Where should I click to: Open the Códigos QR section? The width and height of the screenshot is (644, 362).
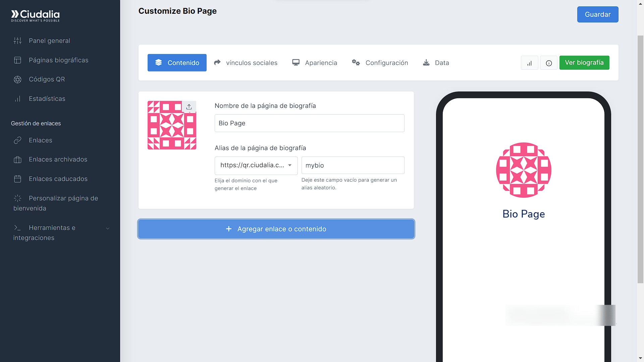pyautogui.click(x=47, y=79)
